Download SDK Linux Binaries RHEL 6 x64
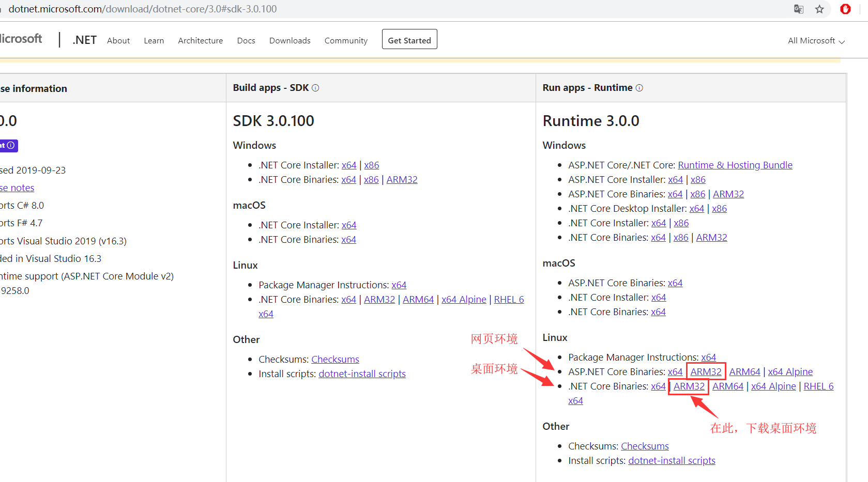The width and height of the screenshot is (868, 482). coord(509,300)
